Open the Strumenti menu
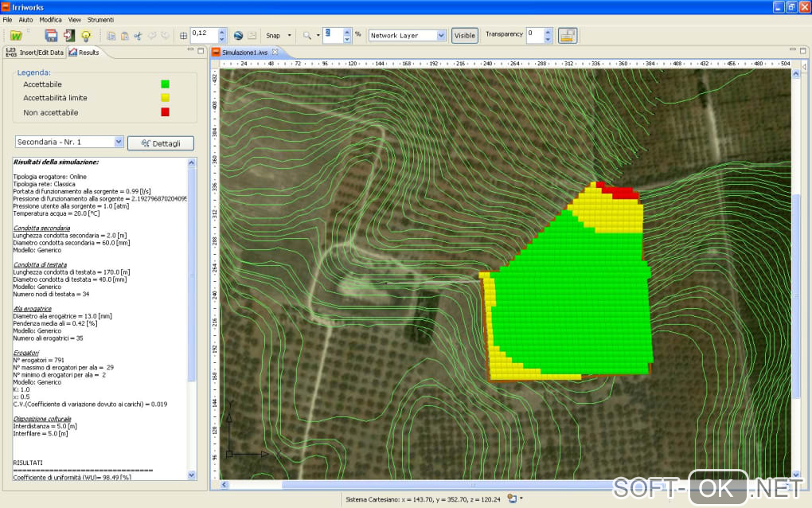 tap(100, 19)
